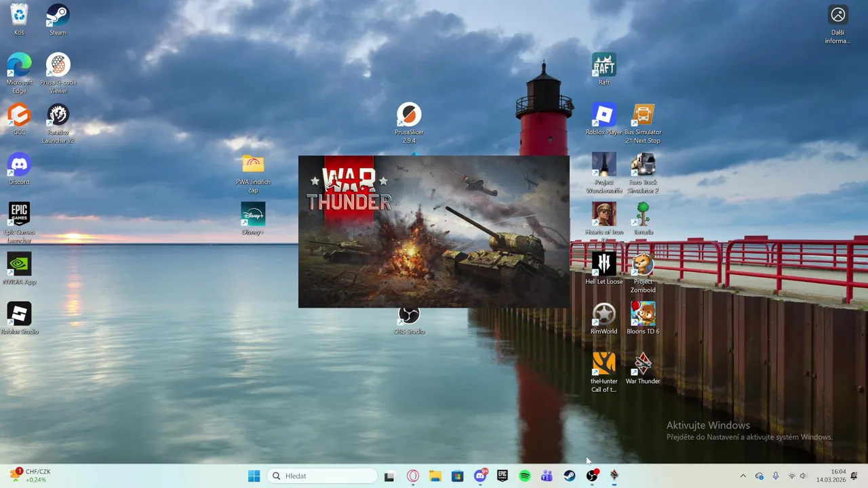This screenshot has height=488, width=868.
Task: Open the Discord desktop shortcut
Action: pyautogui.click(x=19, y=169)
